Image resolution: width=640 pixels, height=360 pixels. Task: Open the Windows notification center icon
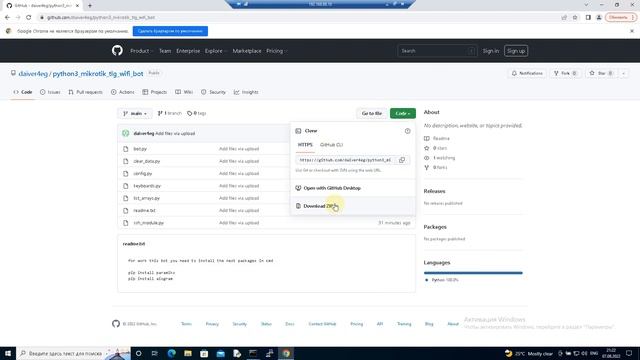629,353
